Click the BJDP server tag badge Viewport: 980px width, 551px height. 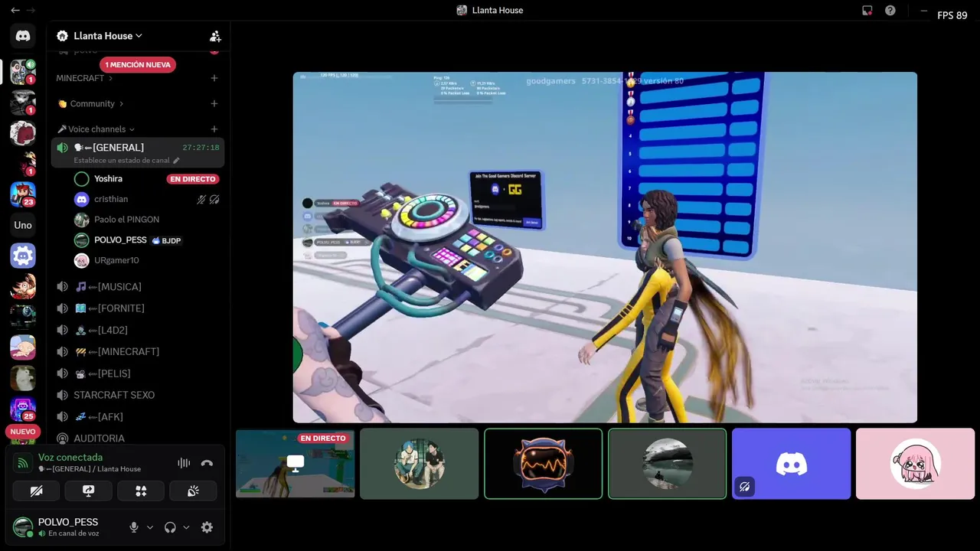(x=166, y=240)
